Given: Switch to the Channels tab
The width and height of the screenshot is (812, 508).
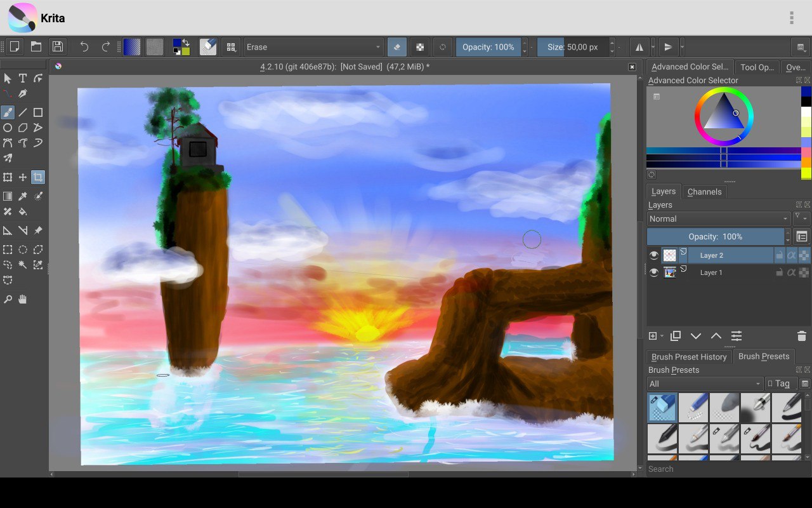Looking at the screenshot, I should pyautogui.click(x=704, y=191).
